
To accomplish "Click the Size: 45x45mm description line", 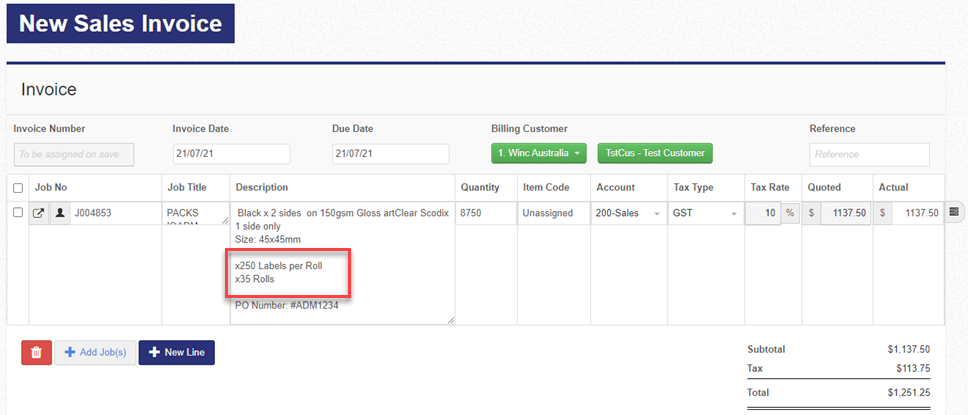I will [267, 239].
